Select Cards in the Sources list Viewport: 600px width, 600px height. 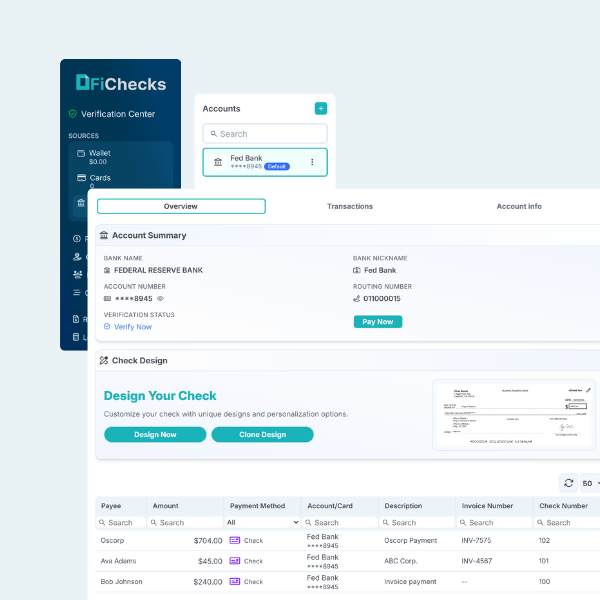click(99, 178)
